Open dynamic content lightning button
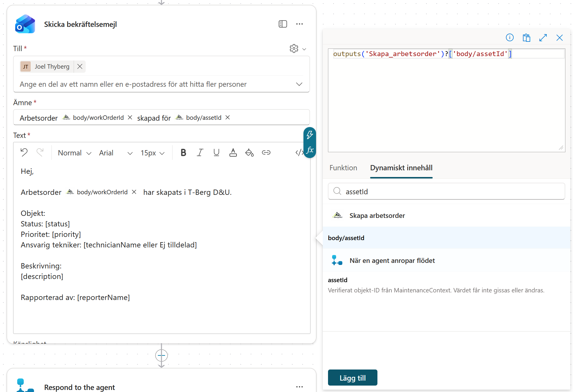Viewport: 573px width, 392px height. 310,135
